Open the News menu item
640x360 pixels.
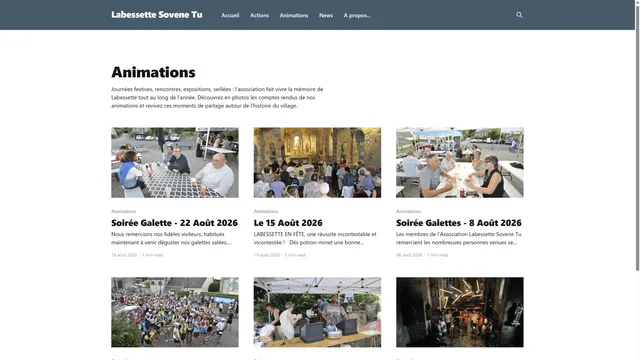coord(326,16)
